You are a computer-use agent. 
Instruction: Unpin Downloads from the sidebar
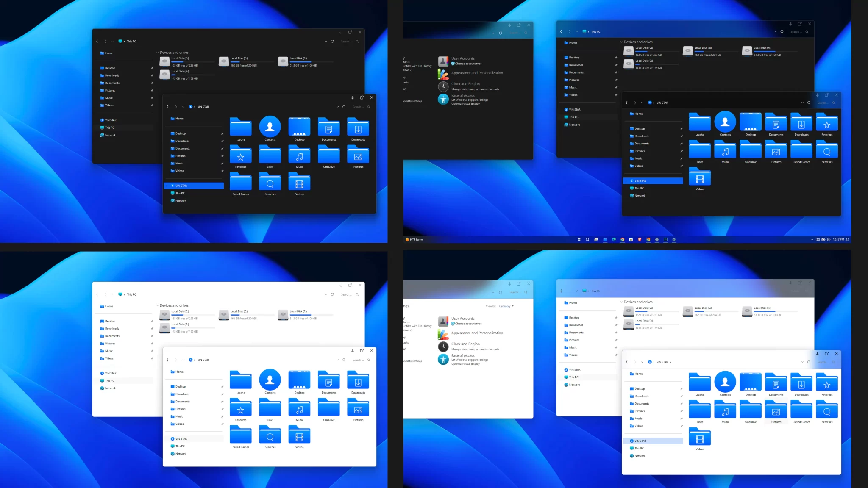click(x=152, y=75)
